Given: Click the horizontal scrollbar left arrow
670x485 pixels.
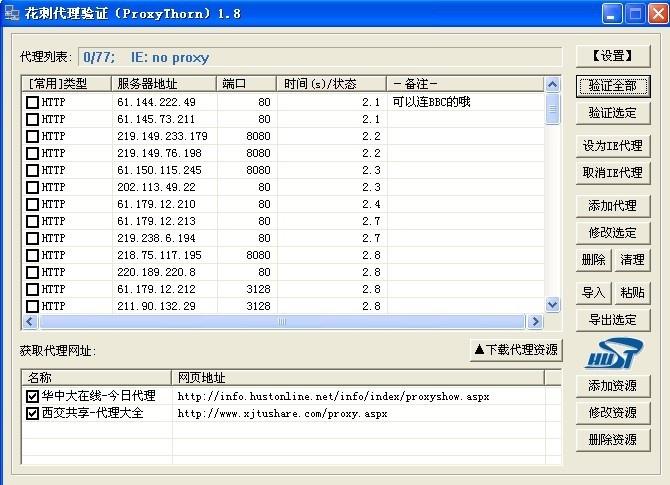Looking at the screenshot, I should (29, 321).
